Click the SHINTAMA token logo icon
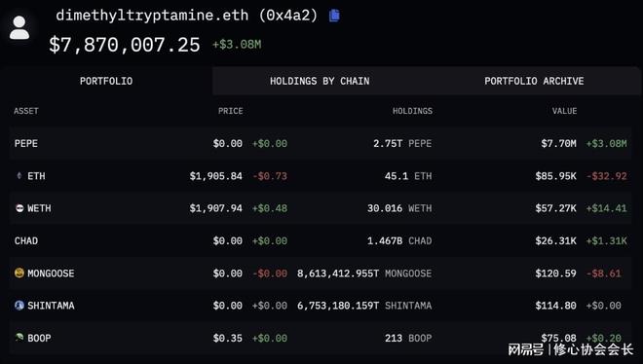 click(x=19, y=305)
